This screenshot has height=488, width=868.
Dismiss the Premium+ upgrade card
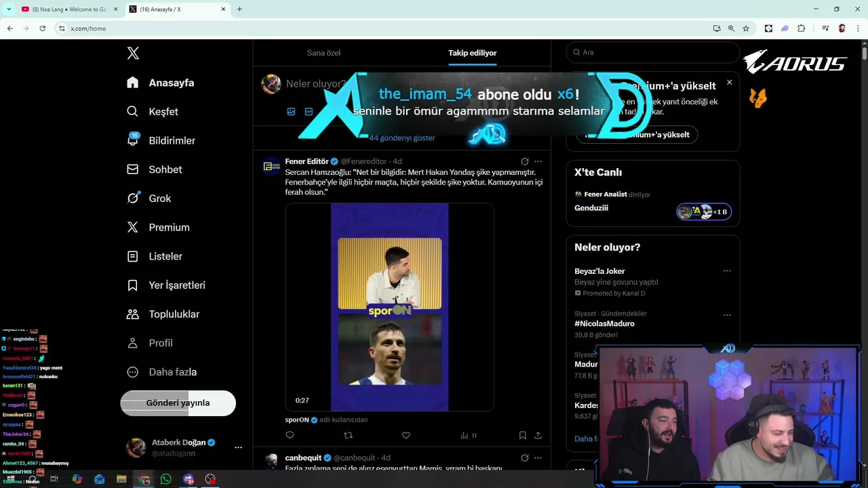(x=729, y=83)
